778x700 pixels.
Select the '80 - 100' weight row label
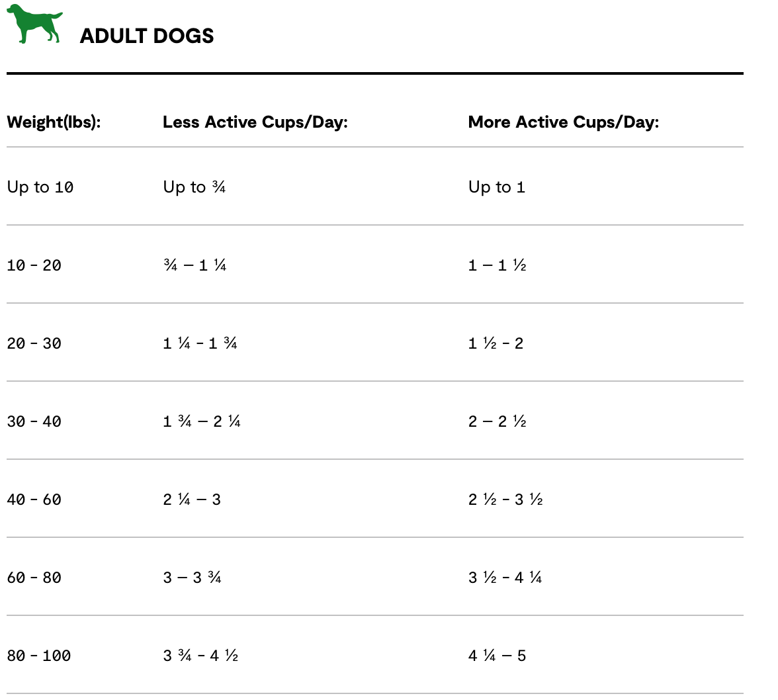pyautogui.click(x=39, y=656)
